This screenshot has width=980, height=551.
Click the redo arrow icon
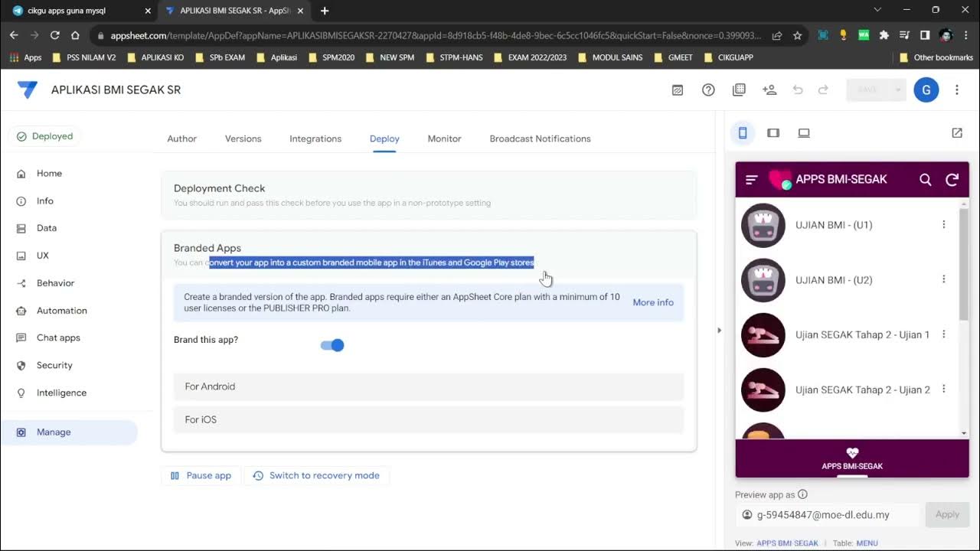click(x=823, y=90)
